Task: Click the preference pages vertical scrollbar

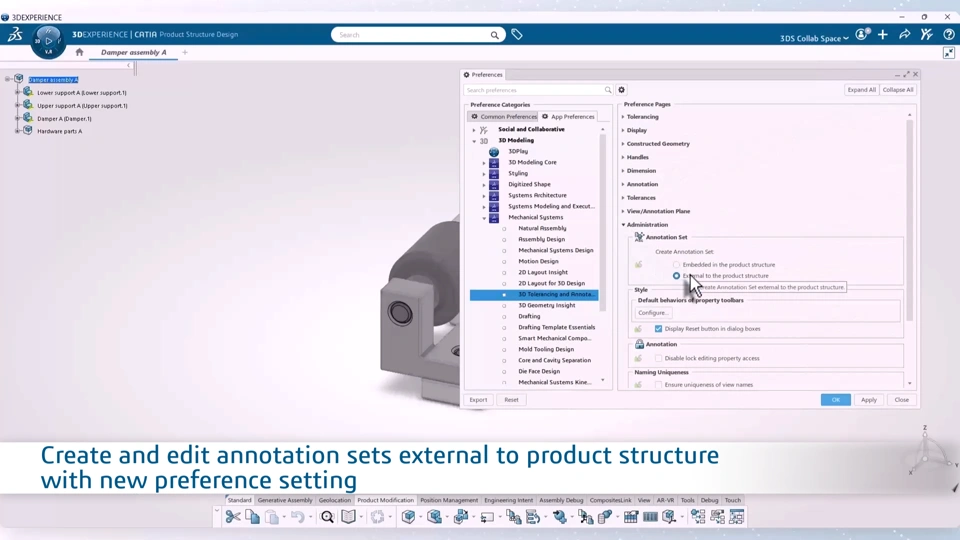Action: pyautogui.click(x=909, y=220)
